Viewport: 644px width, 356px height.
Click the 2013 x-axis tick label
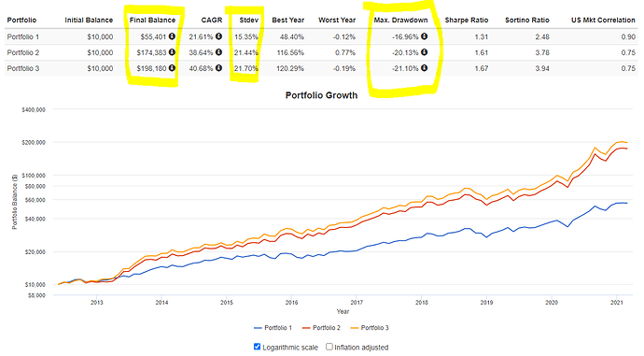[x=96, y=303]
